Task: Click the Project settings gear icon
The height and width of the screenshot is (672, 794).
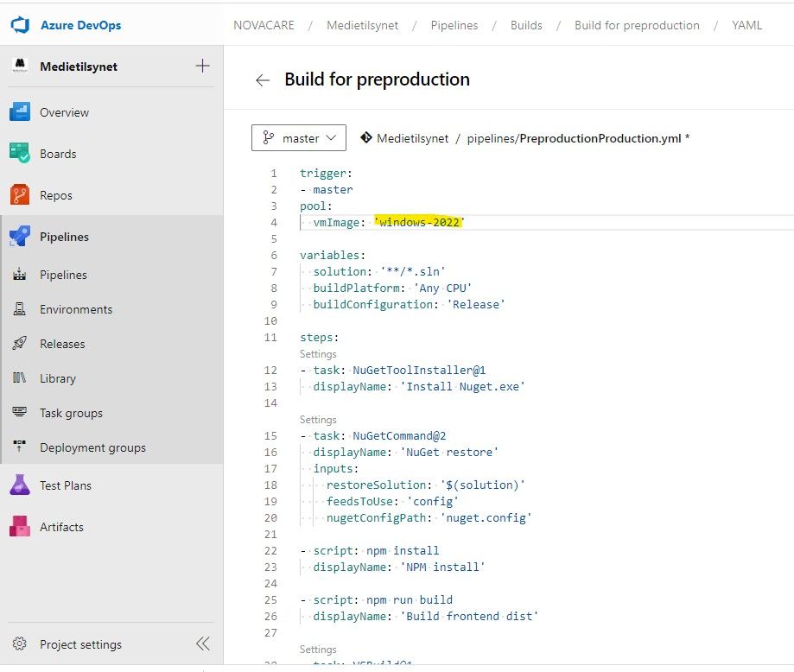Action: 20,644
